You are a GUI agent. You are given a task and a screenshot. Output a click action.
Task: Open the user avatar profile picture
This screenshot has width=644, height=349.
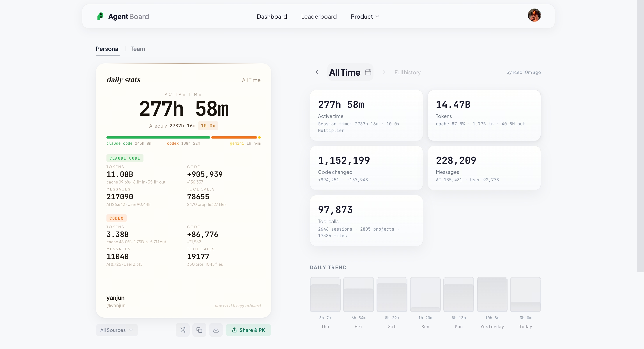point(534,15)
